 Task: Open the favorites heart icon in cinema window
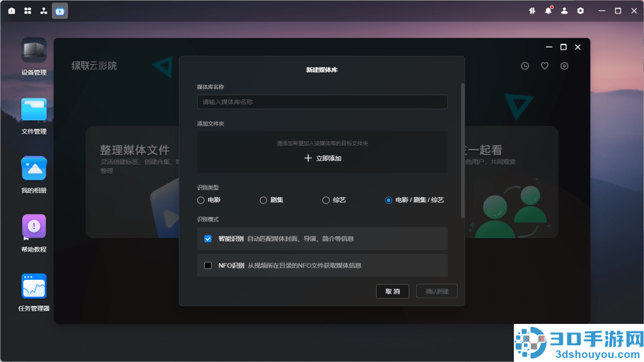click(544, 66)
